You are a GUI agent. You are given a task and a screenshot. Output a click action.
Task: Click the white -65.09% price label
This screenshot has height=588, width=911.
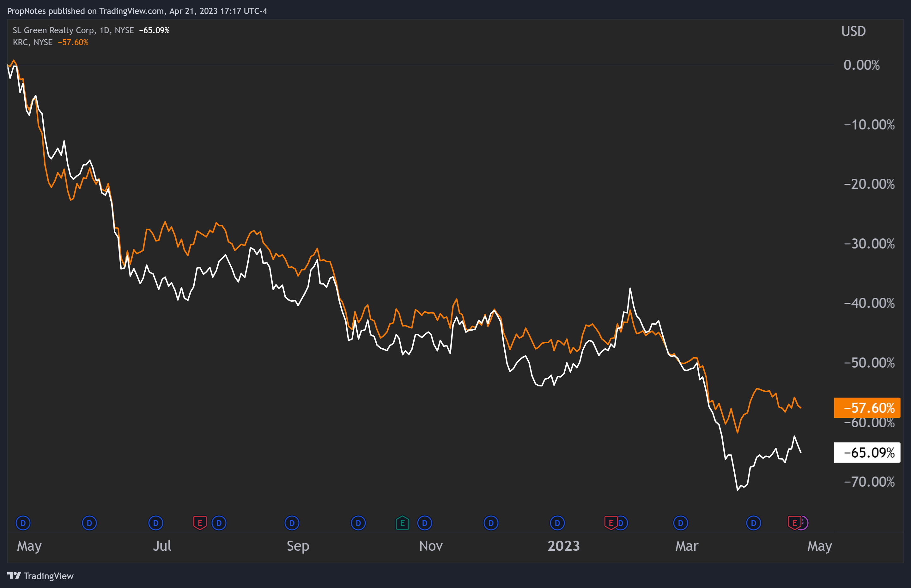pyautogui.click(x=867, y=453)
